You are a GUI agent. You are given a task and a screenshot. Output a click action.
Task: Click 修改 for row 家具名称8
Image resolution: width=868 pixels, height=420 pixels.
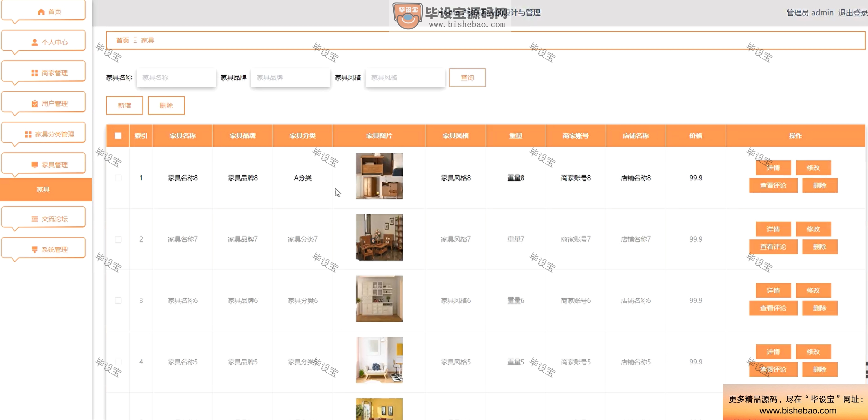click(813, 168)
